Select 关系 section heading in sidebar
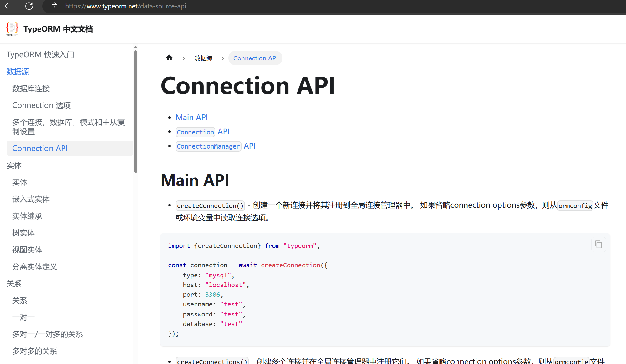This screenshot has width=626, height=364. point(14,284)
